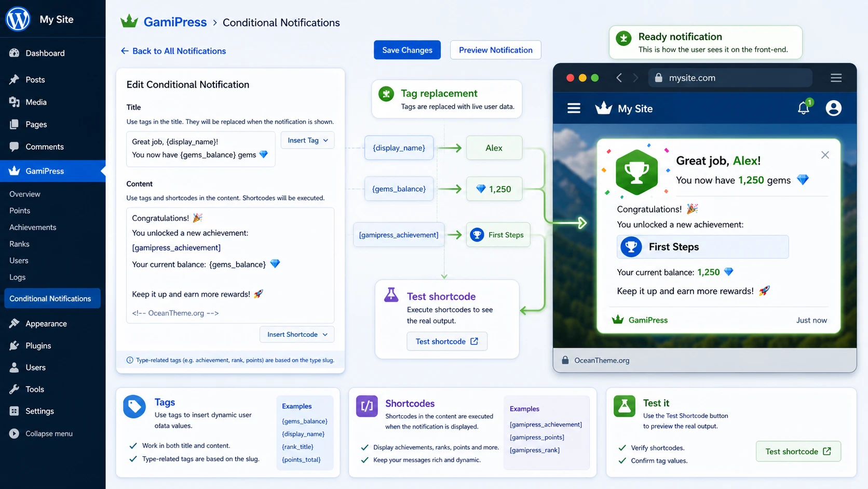The width and height of the screenshot is (868, 489).
Task: Open the Ranks submenu item
Action: point(19,244)
